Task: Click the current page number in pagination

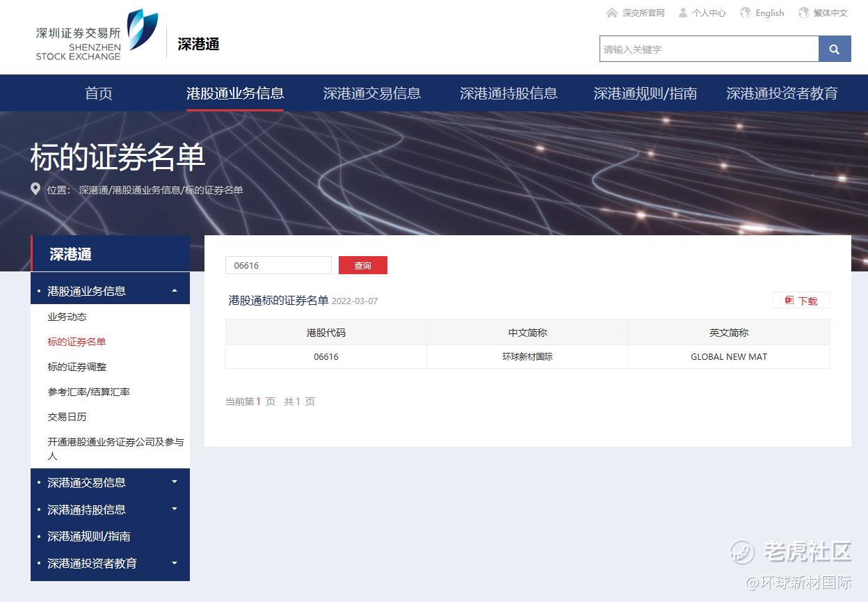Action: click(x=259, y=402)
